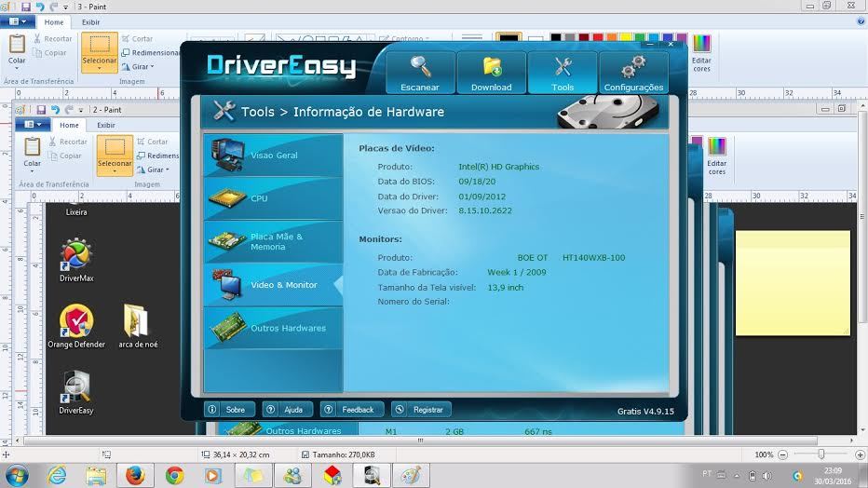Open Configurações in DriverEasy
Viewport: 868px width, 488px height.
click(633, 73)
